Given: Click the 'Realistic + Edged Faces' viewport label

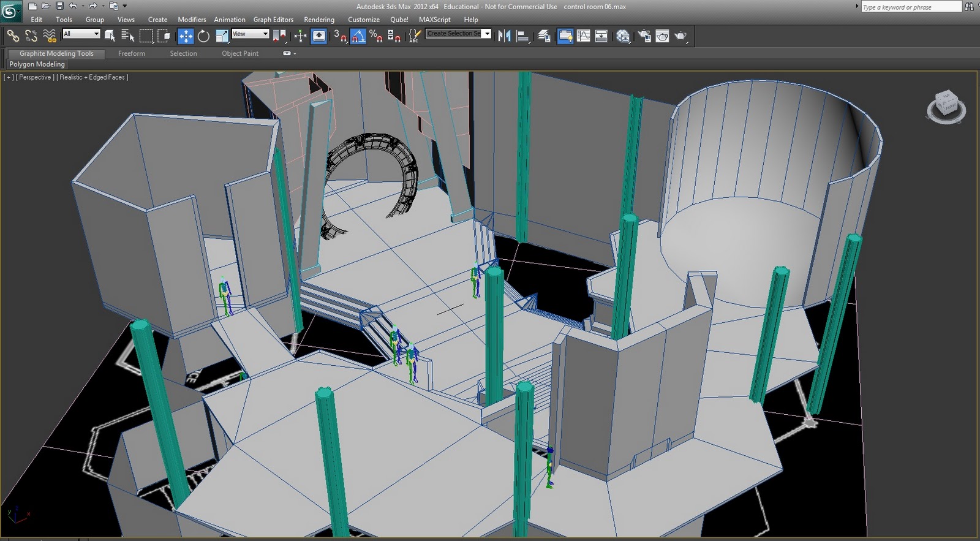Looking at the screenshot, I should [93, 77].
